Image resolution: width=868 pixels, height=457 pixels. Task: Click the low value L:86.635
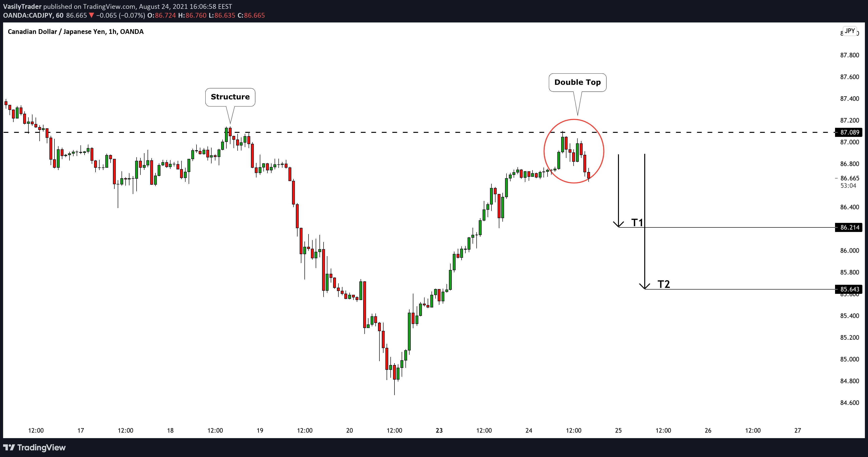[222, 16]
